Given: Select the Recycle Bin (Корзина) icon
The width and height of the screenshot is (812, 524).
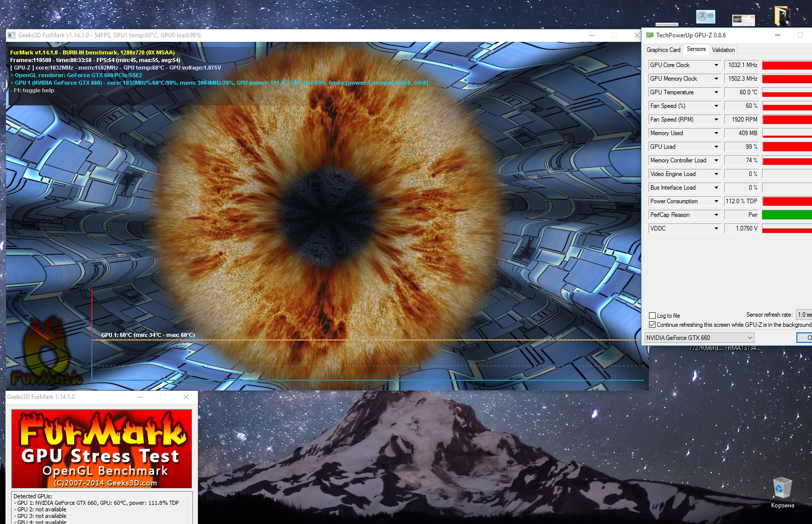Looking at the screenshot, I should 782,492.
